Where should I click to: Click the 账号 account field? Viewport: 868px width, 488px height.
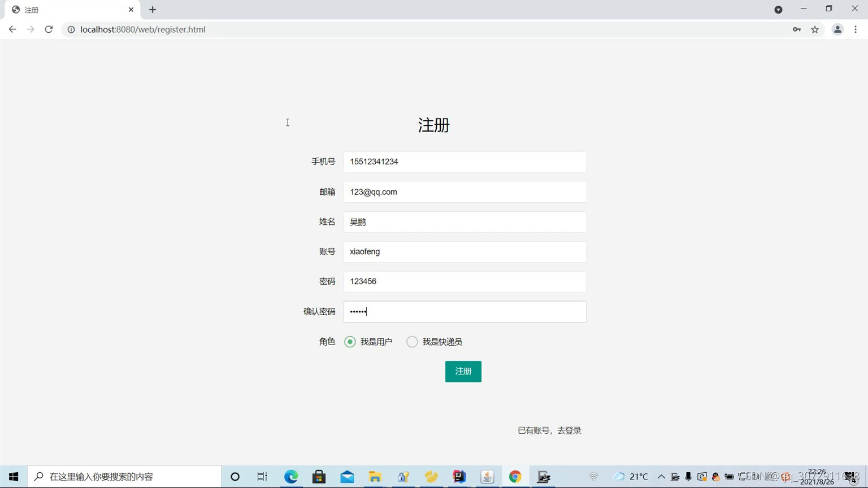pyautogui.click(x=465, y=252)
